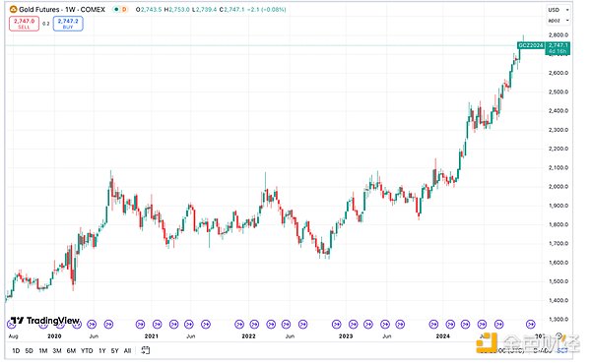Click the open value O2,743.5
Image resolution: width=591 pixels, height=364 pixels.
click(149, 10)
